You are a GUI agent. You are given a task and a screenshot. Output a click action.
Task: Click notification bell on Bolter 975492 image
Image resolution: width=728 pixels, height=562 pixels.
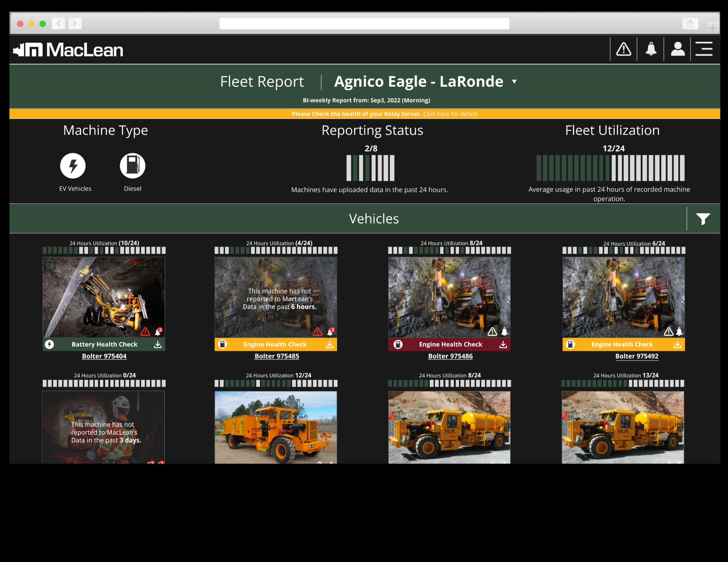point(679,331)
